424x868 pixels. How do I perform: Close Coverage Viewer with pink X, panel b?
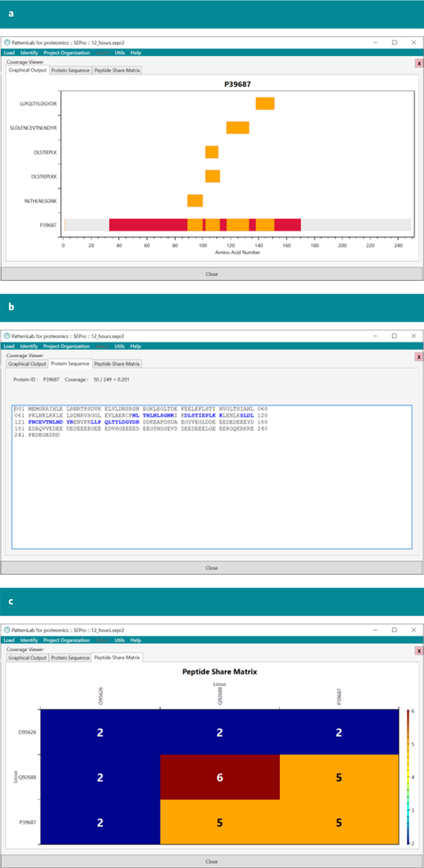(419, 357)
